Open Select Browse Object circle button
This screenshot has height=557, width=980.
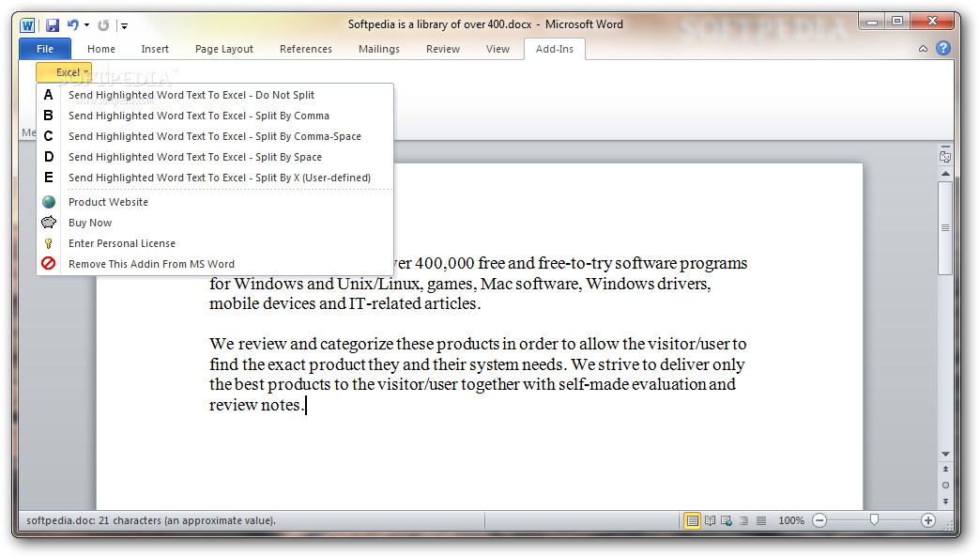945,485
